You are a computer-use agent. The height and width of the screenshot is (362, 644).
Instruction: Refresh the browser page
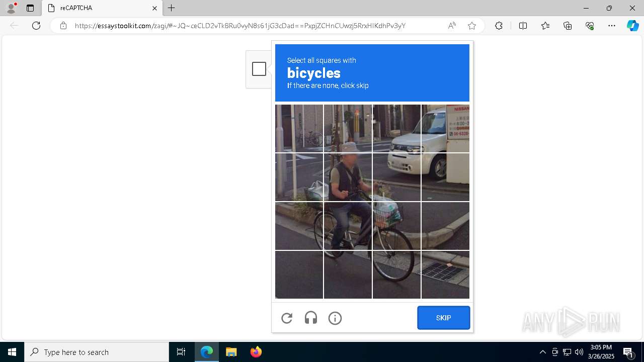36,26
